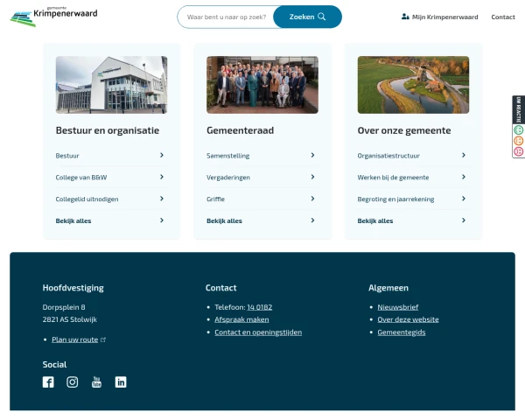Open the LinkedIn social icon
The height and width of the screenshot is (420, 525).
[121, 381]
